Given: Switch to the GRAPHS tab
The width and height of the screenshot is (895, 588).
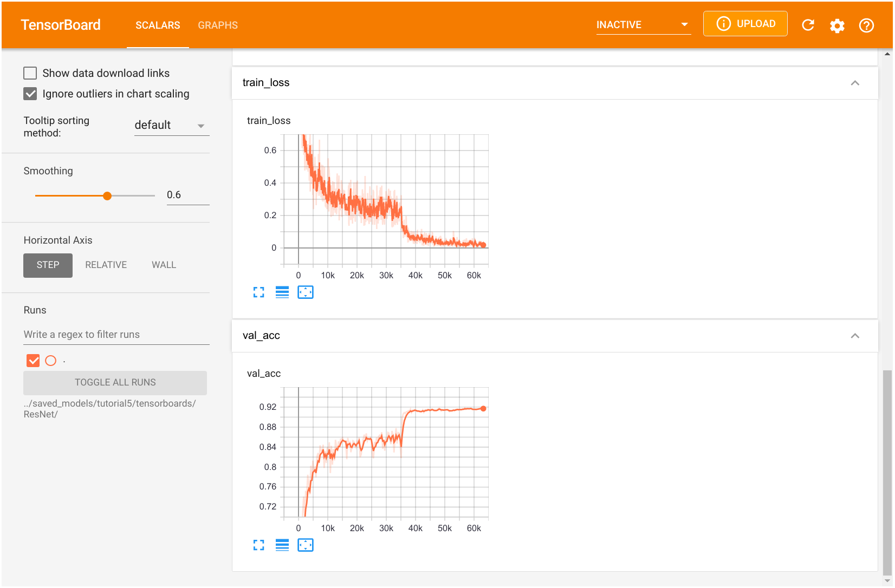Looking at the screenshot, I should [218, 25].
